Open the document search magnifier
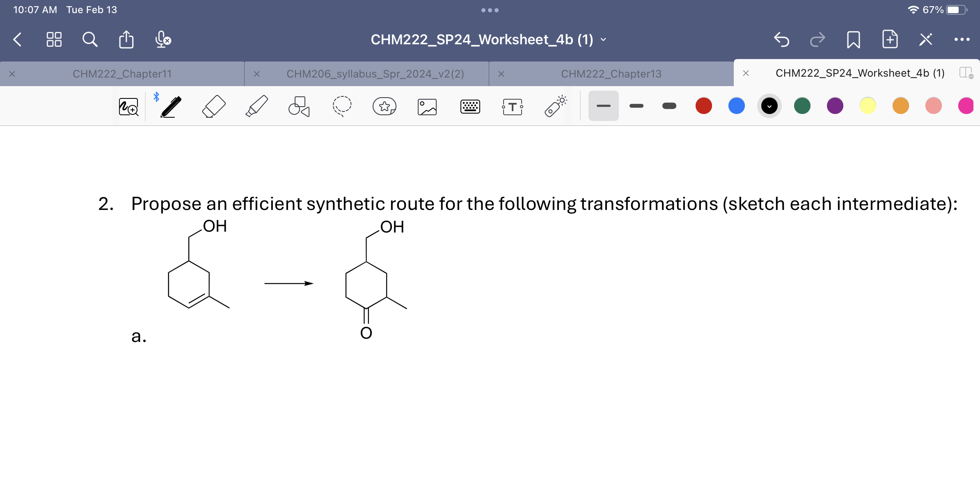Viewport: 980px width, 481px height. click(x=90, y=40)
